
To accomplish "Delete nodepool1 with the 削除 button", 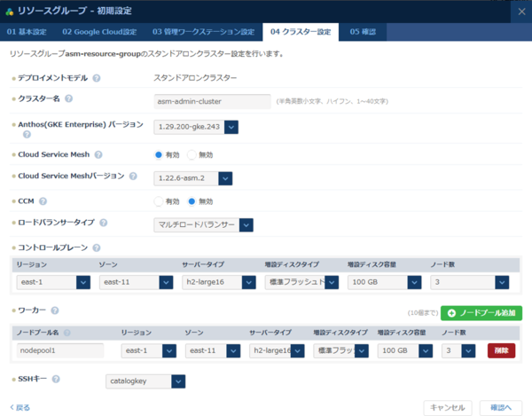I will pos(501,351).
